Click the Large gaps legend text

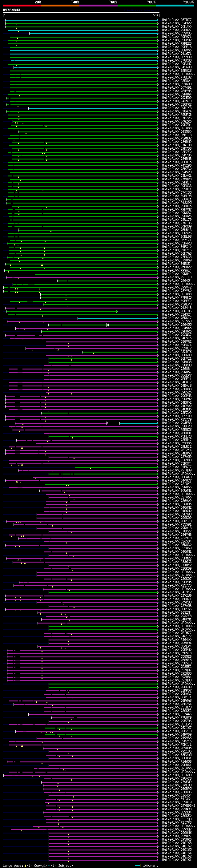pos(38,865)
